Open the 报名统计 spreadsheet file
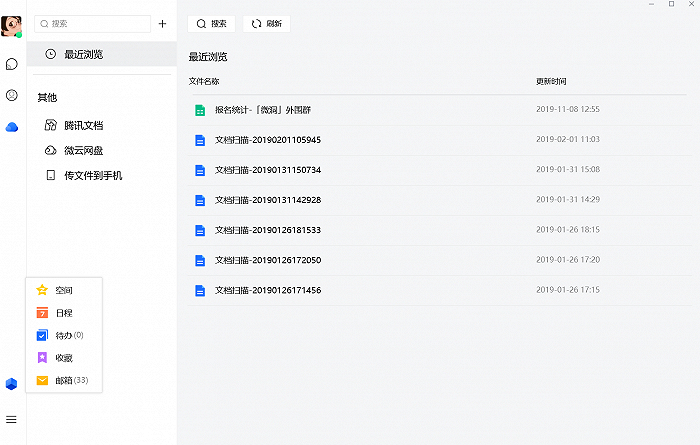 [439, 110]
